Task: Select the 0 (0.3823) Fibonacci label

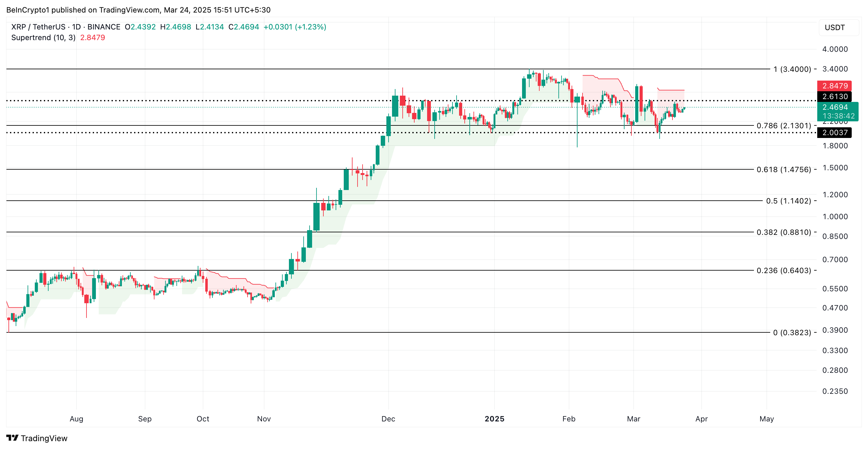Action: (x=792, y=333)
